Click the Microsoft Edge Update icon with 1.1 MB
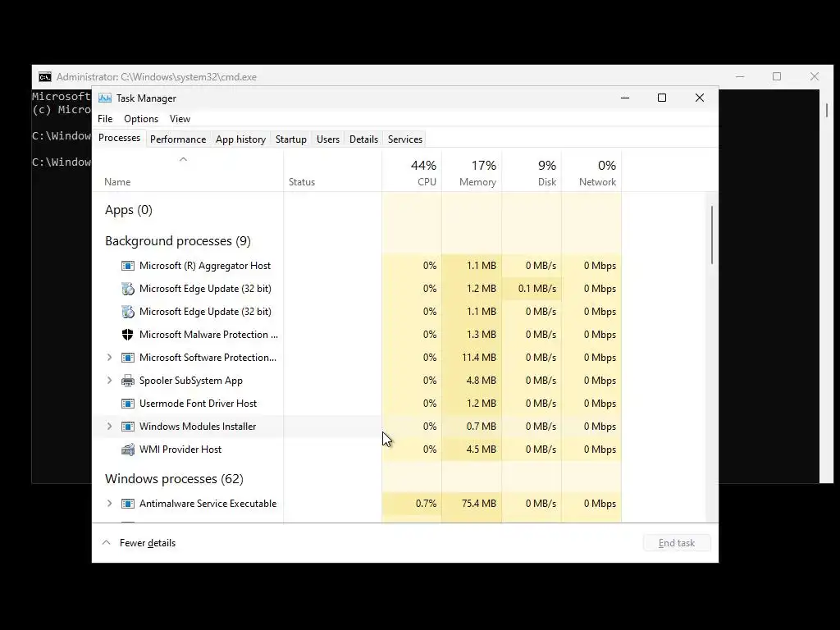Viewport: 840px width, 630px height. click(x=127, y=312)
